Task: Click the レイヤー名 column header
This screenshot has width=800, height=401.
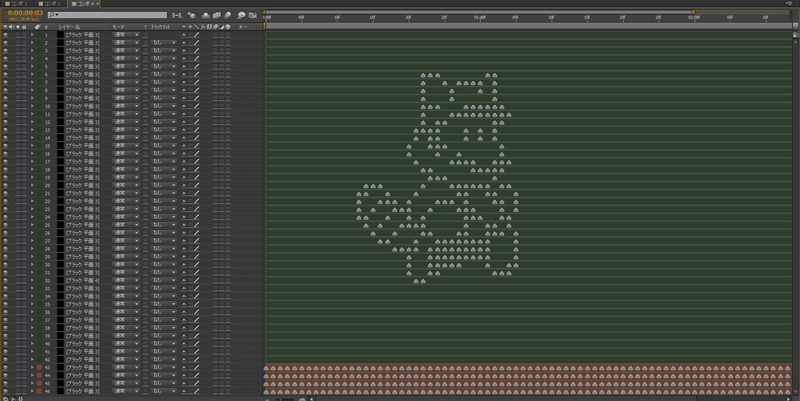Action: [x=69, y=27]
